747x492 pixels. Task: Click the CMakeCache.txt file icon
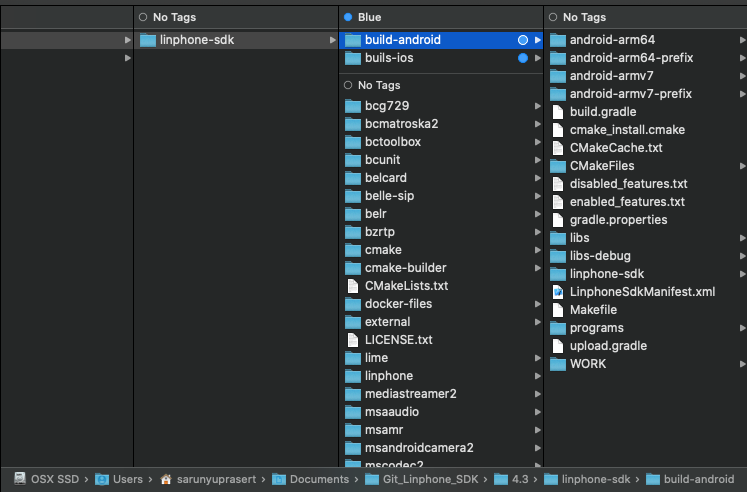coord(557,148)
